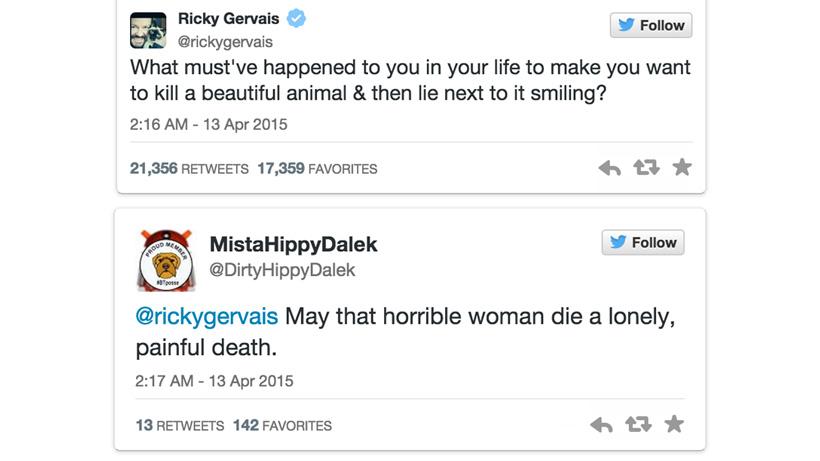
Task: Retweet MistaHippyDalek's tweet
Action: tap(638, 425)
